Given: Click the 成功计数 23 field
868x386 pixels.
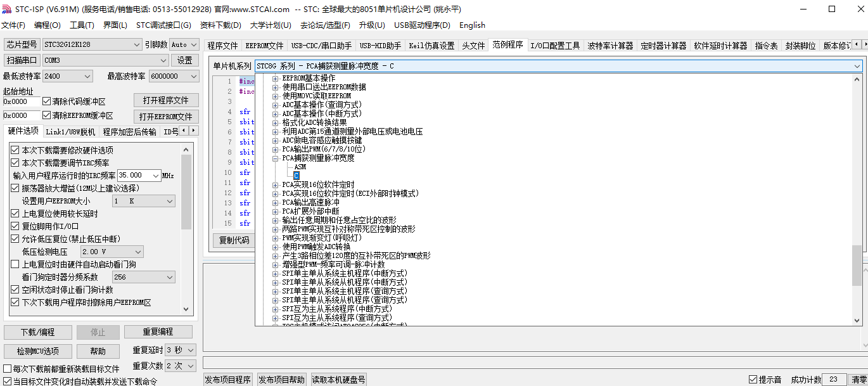Looking at the screenshot, I should 834,380.
